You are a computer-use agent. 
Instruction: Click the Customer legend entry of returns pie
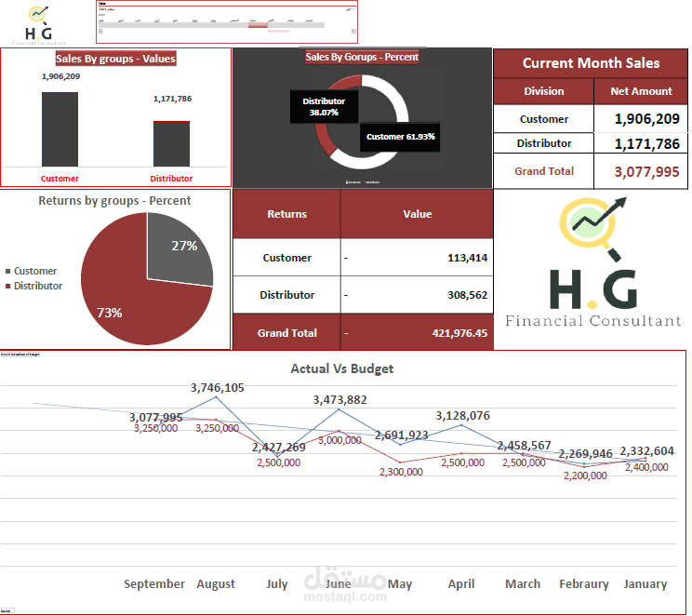click(x=31, y=271)
